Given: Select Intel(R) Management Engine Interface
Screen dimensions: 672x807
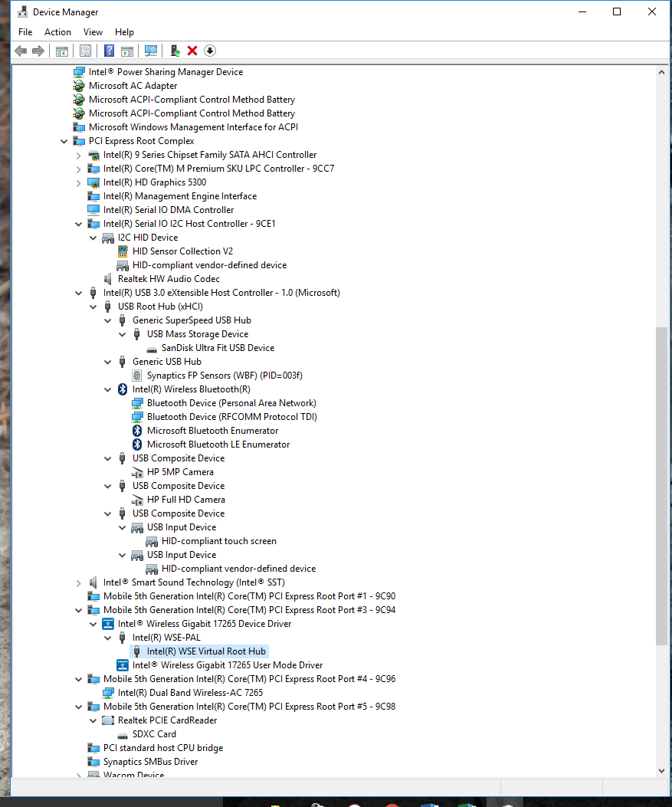Looking at the screenshot, I should pyautogui.click(x=179, y=197).
